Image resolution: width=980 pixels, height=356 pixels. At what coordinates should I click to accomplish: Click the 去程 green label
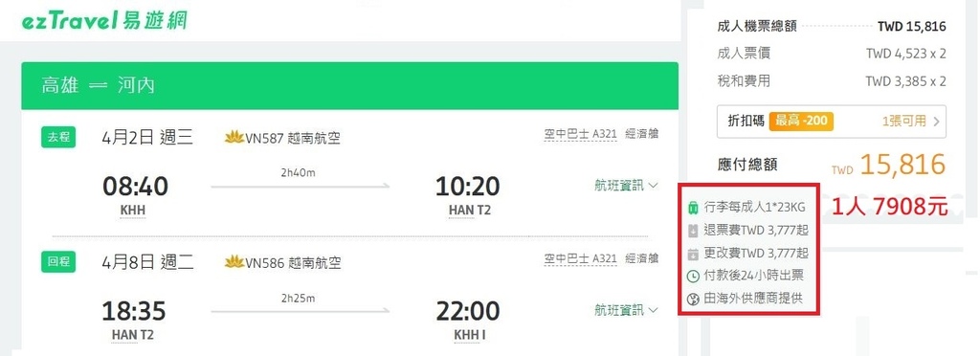pos(58,138)
